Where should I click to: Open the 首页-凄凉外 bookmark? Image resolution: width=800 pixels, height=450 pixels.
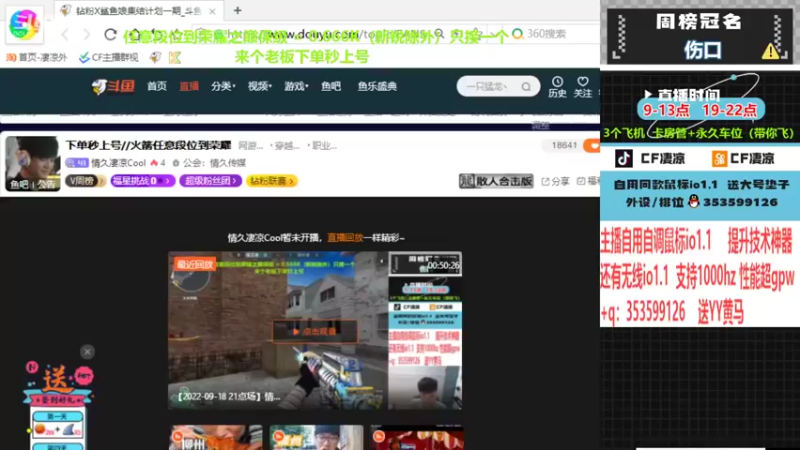point(37,58)
